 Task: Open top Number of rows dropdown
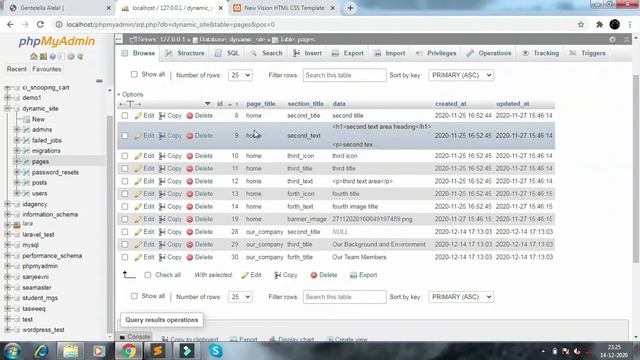pos(240,75)
